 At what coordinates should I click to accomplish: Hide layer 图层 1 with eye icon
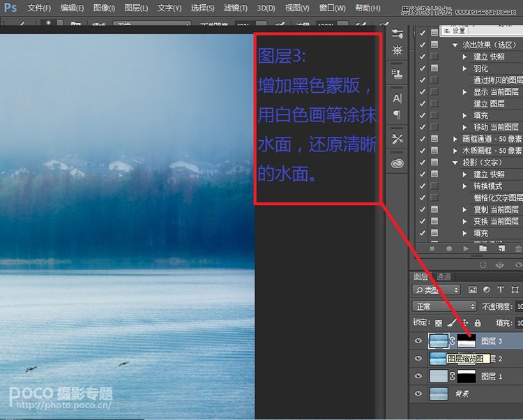click(418, 376)
